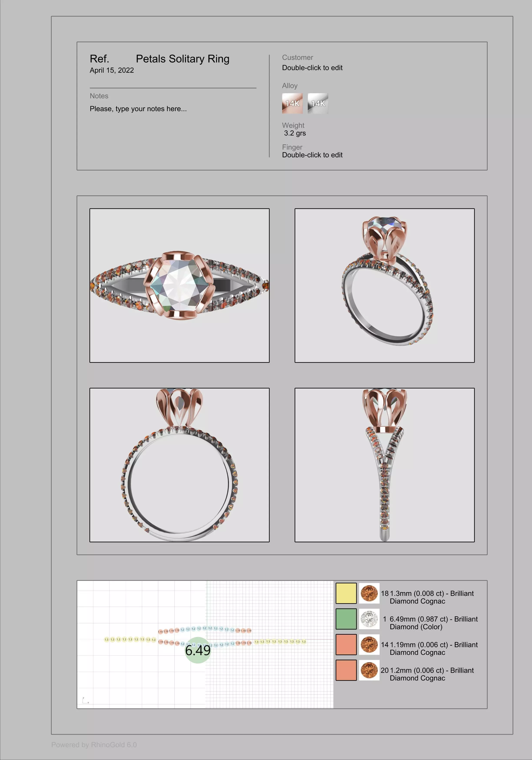
Task: Click the white gold 14K alloy icon
Action: coord(318,103)
